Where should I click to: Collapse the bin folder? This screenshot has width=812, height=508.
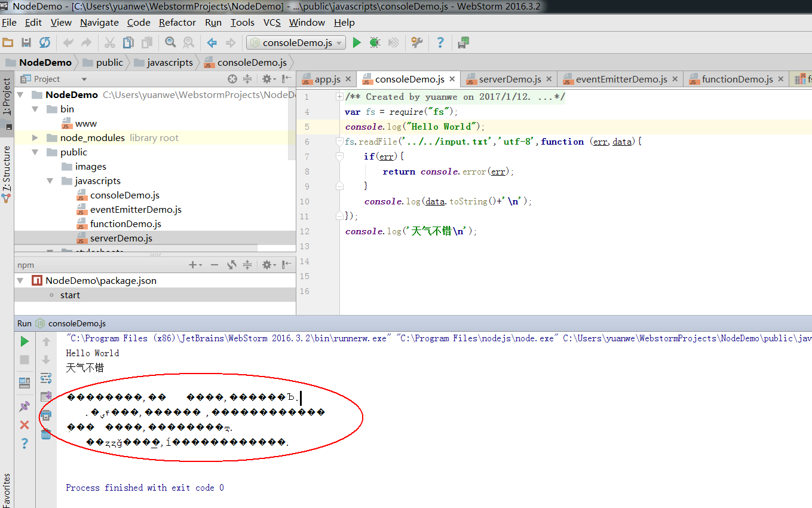pyautogui.click(x=35, y=109)
